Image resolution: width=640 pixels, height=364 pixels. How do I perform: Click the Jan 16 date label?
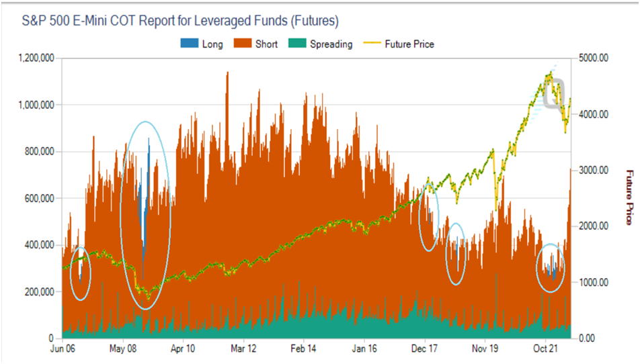point(364,349)
